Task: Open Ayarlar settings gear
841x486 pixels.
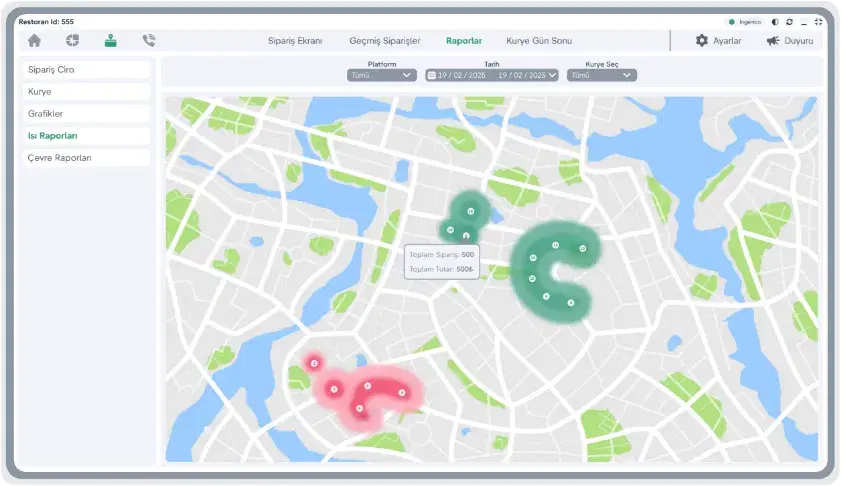Action: tap(718, 41)
